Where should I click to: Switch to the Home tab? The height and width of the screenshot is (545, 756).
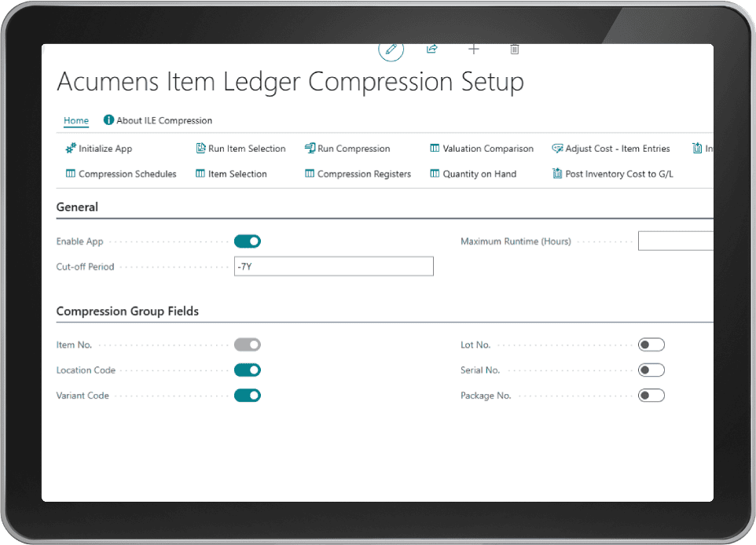(76, 120)
